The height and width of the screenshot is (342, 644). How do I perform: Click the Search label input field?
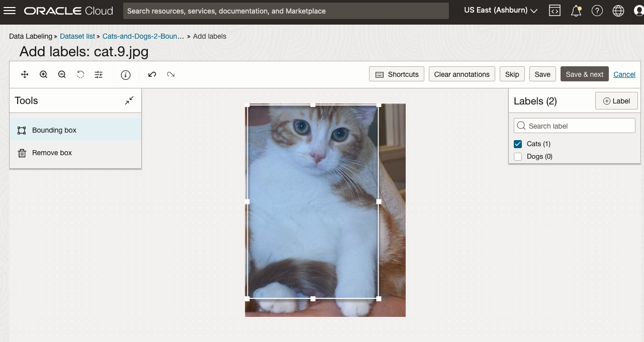point(575,126)
